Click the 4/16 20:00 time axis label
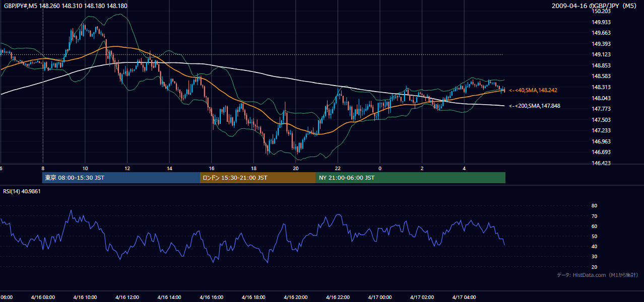 coord(295,297)
